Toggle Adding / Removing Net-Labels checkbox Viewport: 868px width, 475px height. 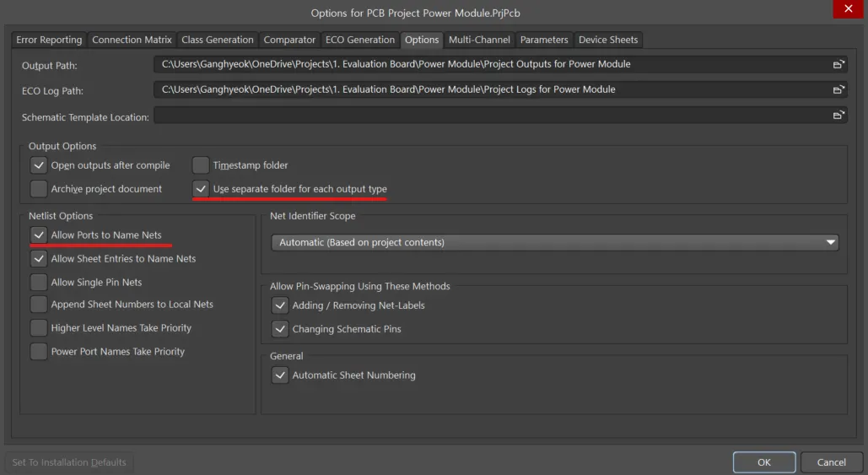pyautogui.click(x=280, y=305)
